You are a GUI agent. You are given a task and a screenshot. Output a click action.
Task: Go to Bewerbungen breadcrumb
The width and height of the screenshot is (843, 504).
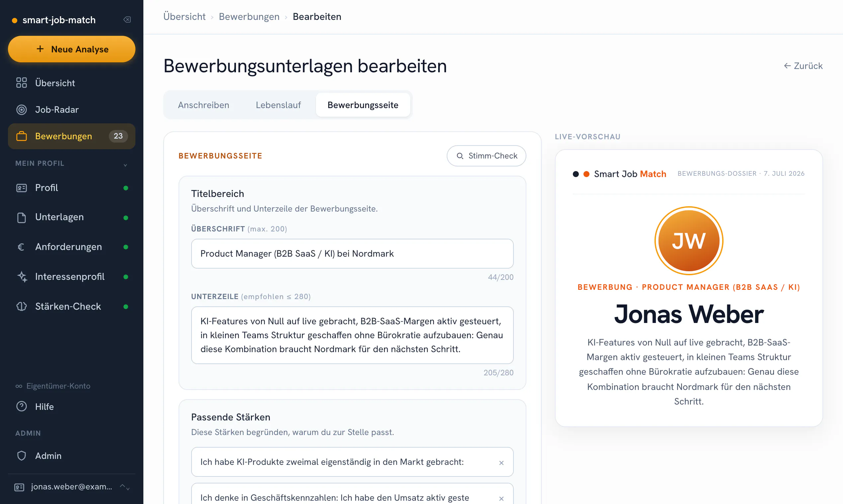coord(249,17)
